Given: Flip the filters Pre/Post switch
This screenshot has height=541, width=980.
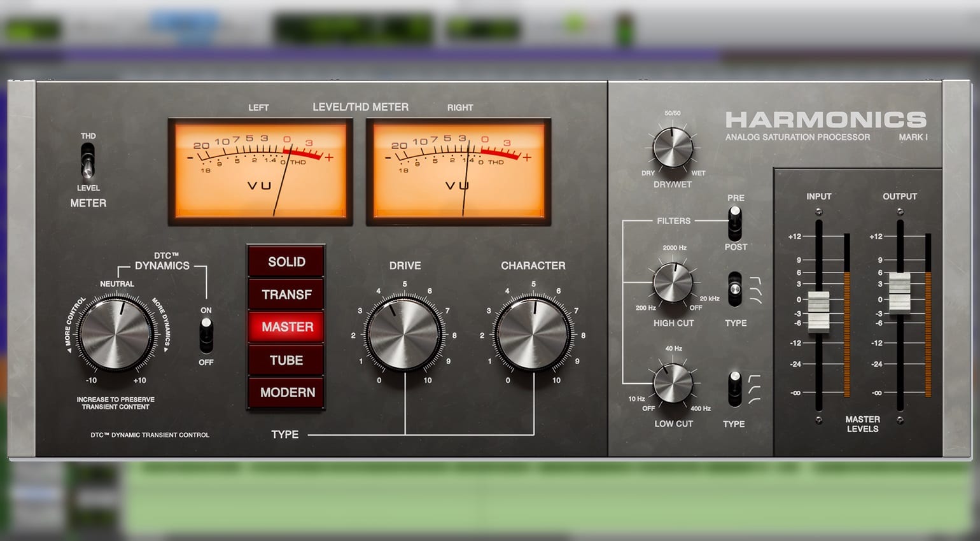Looking at the screenshot, I should [735, 221].
